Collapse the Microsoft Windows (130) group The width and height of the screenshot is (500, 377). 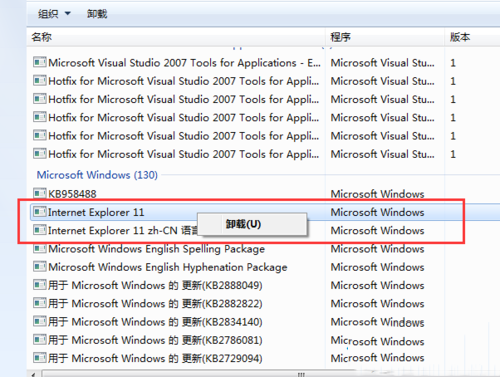[97, 175]
